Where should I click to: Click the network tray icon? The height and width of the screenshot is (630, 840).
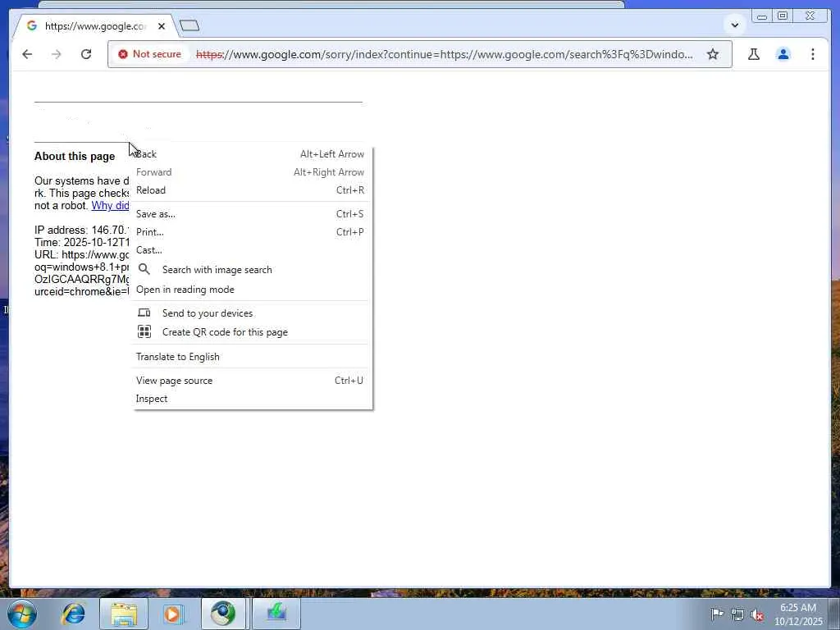click(737, 614)
